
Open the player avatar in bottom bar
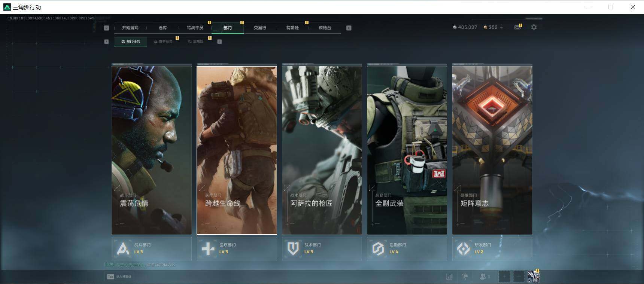[x=533, y=277]
